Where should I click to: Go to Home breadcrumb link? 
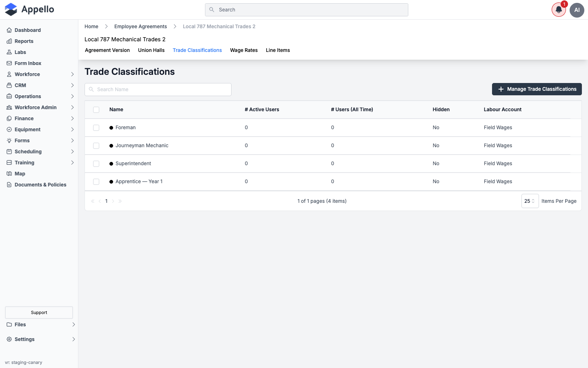[91, 27]
